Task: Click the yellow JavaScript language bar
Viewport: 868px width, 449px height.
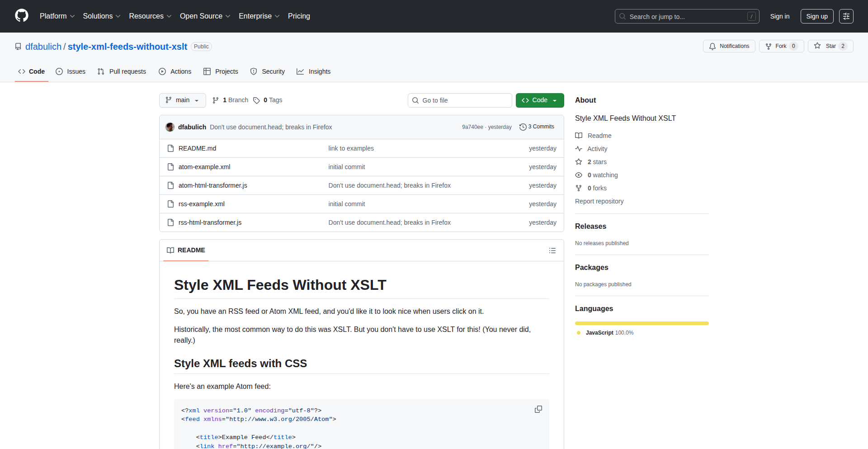Action: point(642,323)
